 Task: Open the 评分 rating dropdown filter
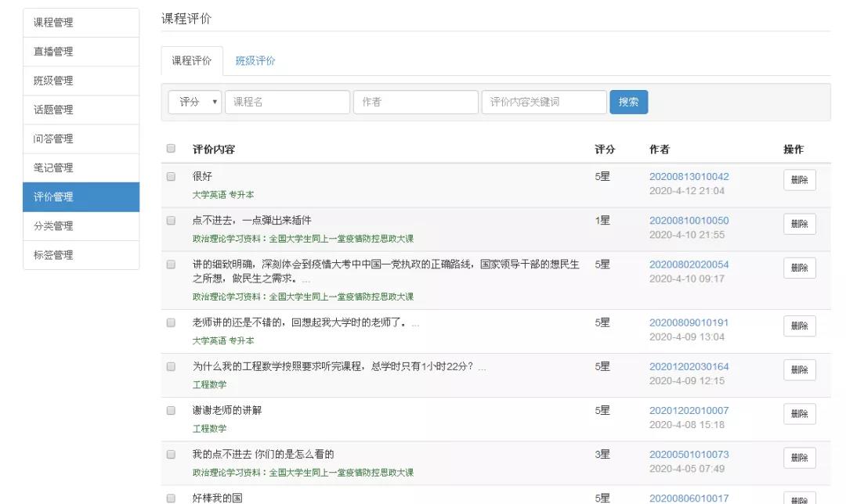point(195,103)
